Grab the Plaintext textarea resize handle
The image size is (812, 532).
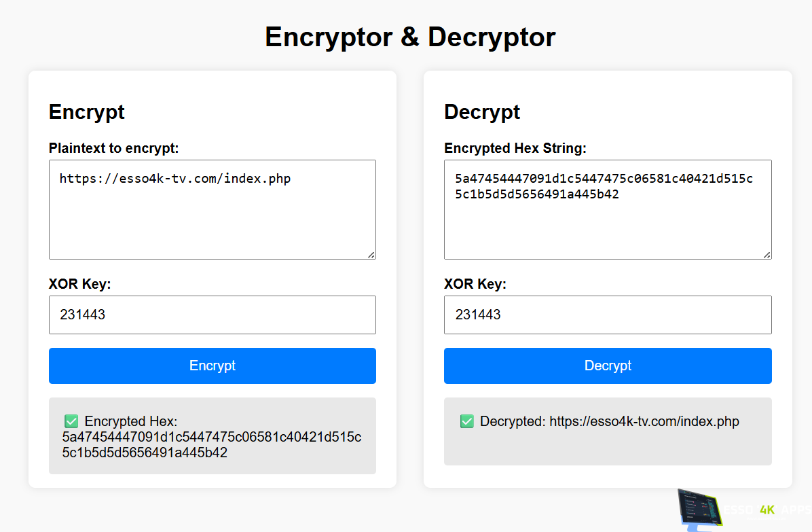[x=371, y=254]
